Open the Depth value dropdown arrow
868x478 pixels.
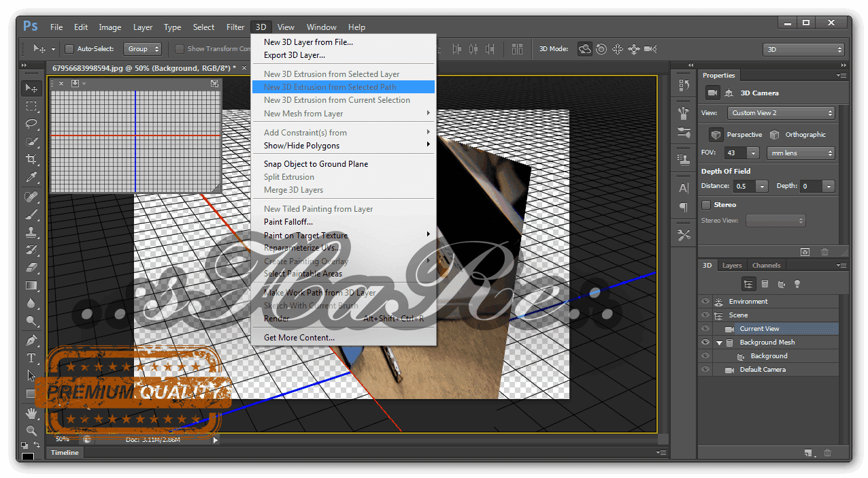coord(828,186)
